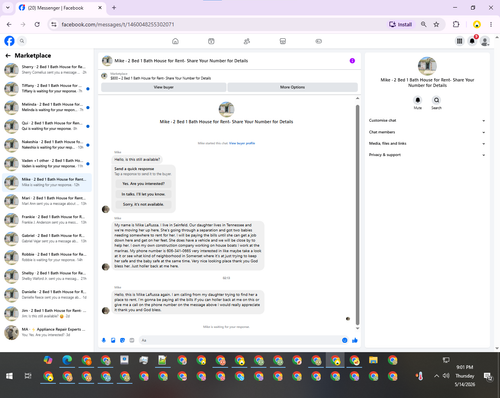Click the More Options button

click(x=292, y=87)
